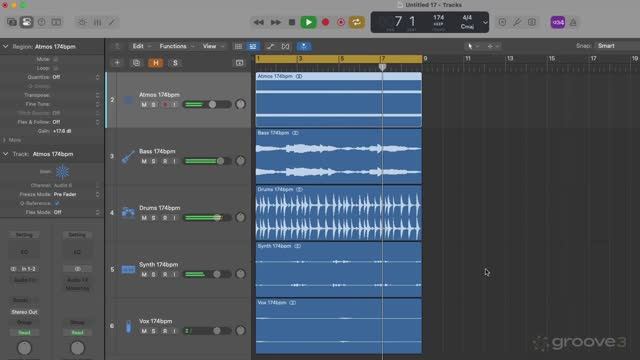The width and height of the screenshot is (640, 360).
Task: Click the red Record button
Action: coord(325,22)
